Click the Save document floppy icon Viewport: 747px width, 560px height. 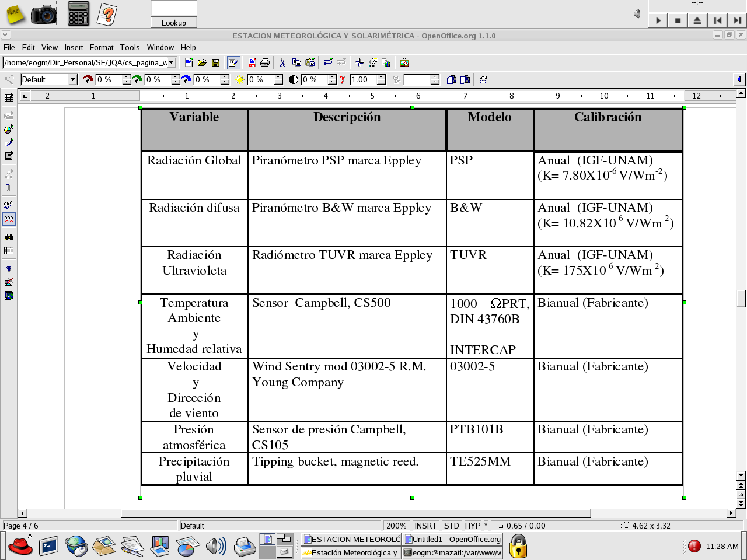pyautogui.click(x=215, y=62)
